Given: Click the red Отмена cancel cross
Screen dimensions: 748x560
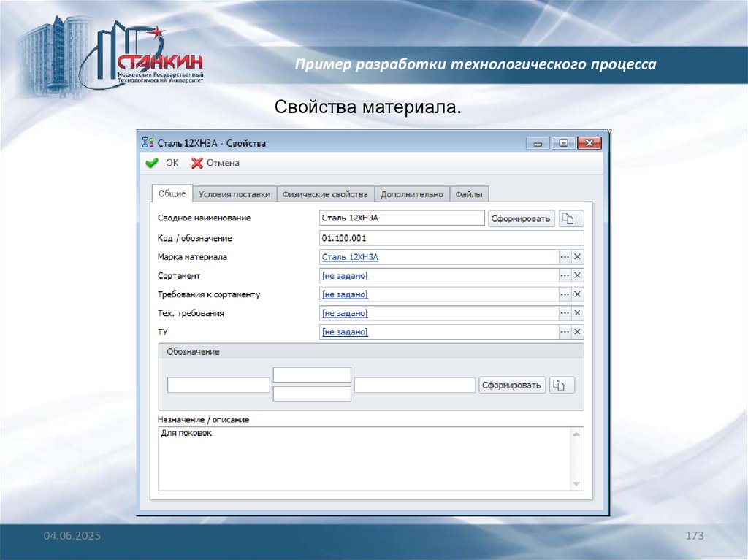Looking at the screenshot, I should 196,163.
